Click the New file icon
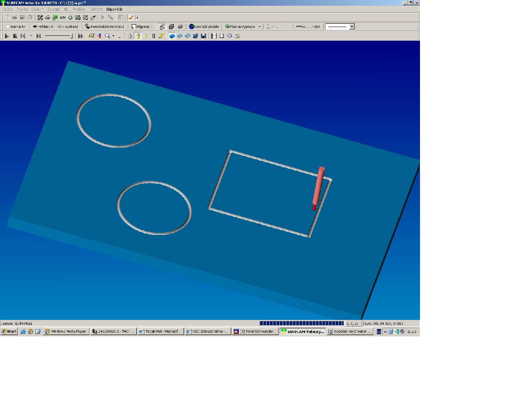525x420 pixels. [x=7, y=18]
